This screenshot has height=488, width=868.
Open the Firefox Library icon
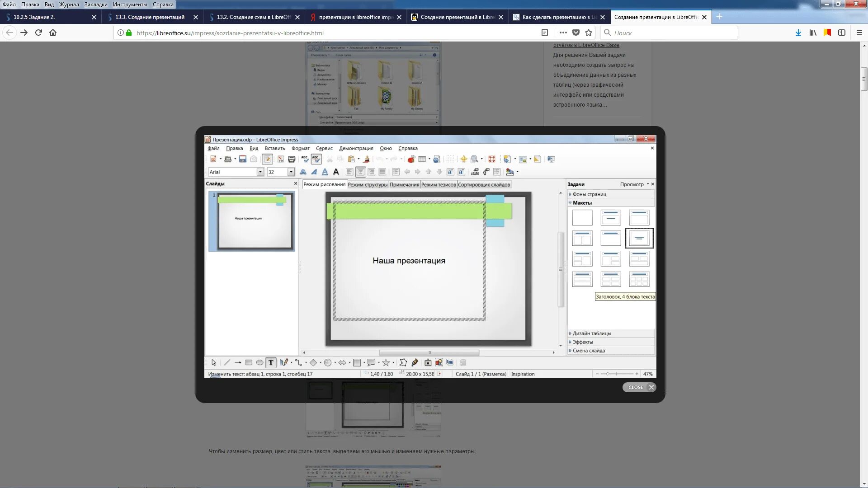[x=812, y=33]
